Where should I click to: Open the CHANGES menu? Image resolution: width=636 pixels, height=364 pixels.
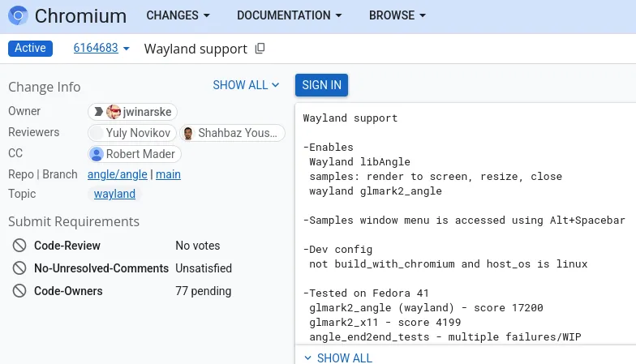pos(178,15)
